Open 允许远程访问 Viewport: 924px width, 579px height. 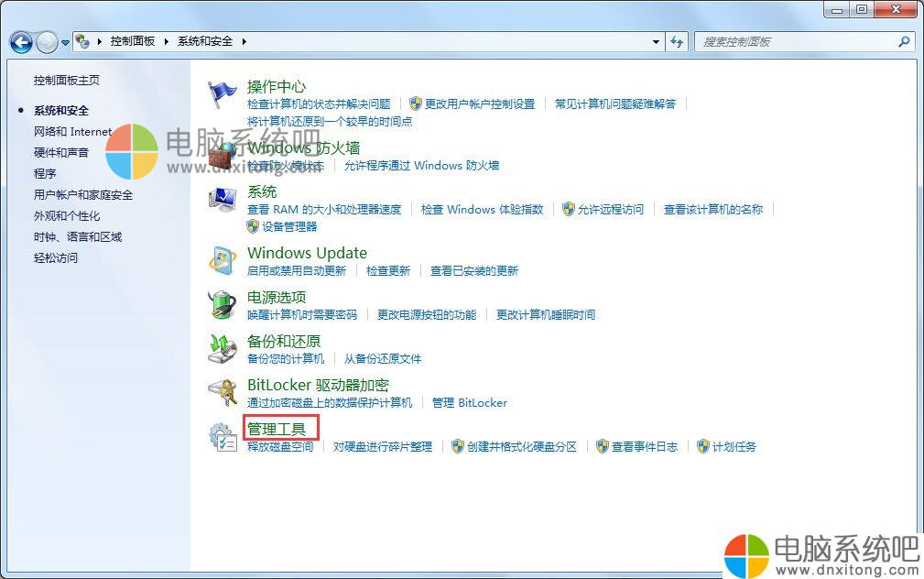611,209
